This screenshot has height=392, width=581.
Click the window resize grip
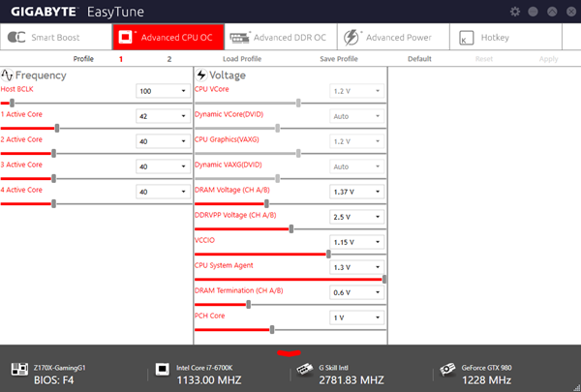point(577,388)
